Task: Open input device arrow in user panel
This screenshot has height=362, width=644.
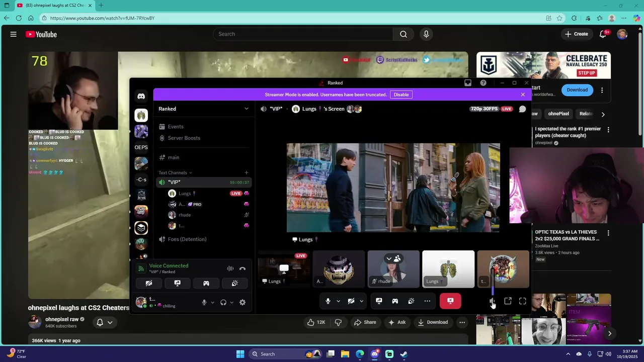Action: [212, 303]
